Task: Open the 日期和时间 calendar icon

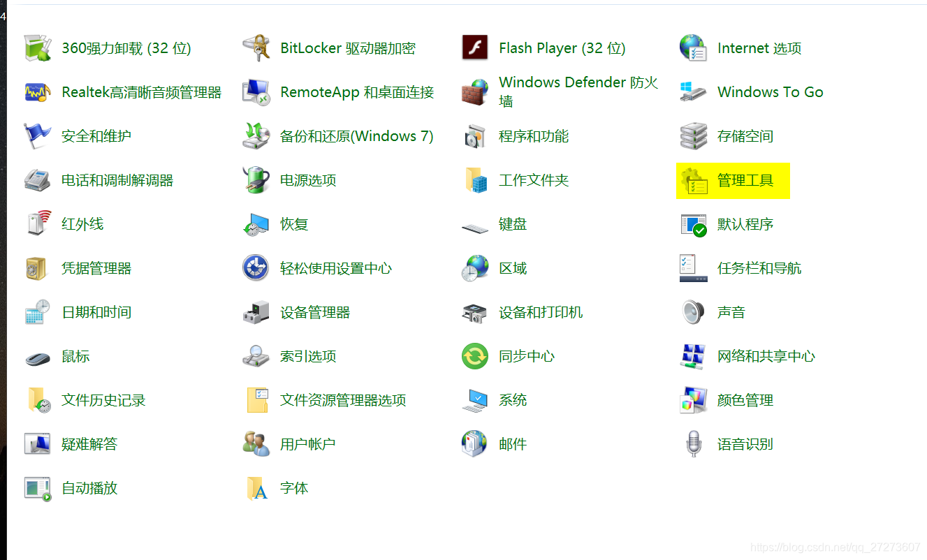Action: 38,312
